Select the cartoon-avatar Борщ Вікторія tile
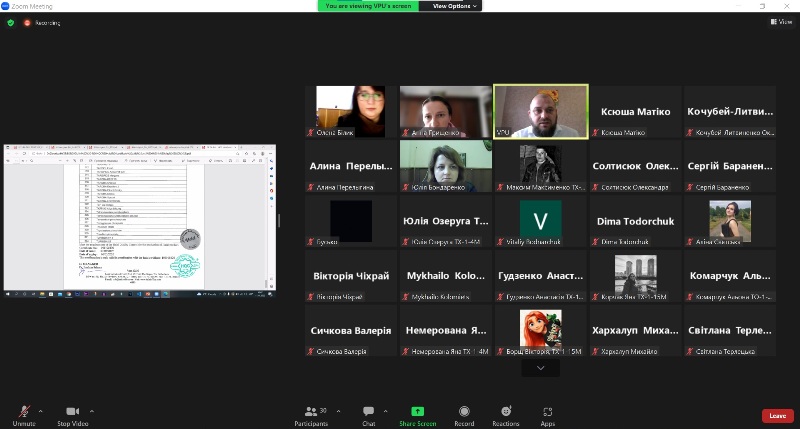 pyautogui.click(x=541, y=330)
